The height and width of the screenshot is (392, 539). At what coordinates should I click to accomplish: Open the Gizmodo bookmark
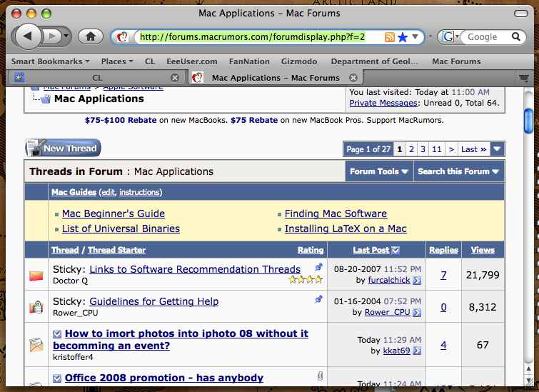[x=299, y=61]
